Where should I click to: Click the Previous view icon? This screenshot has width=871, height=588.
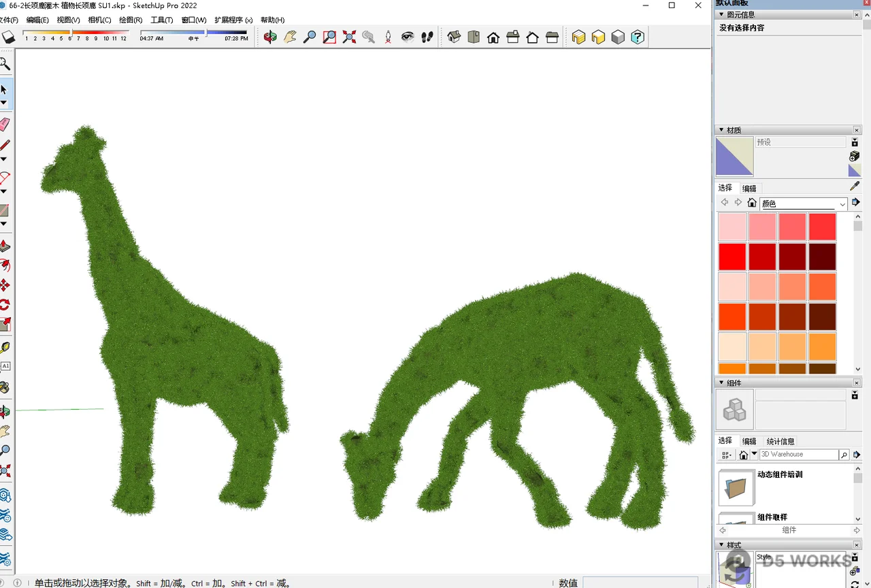(368, 37)
